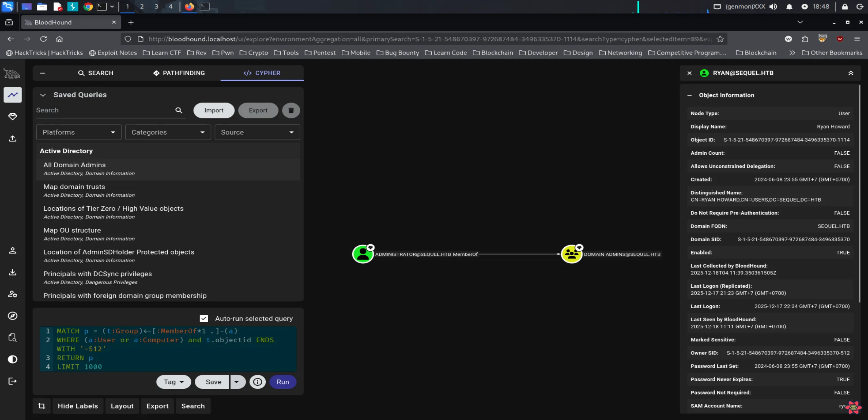Collapse the Saved Queries section
The width and height of the screenshot is (868, 420).
(43, 95)
